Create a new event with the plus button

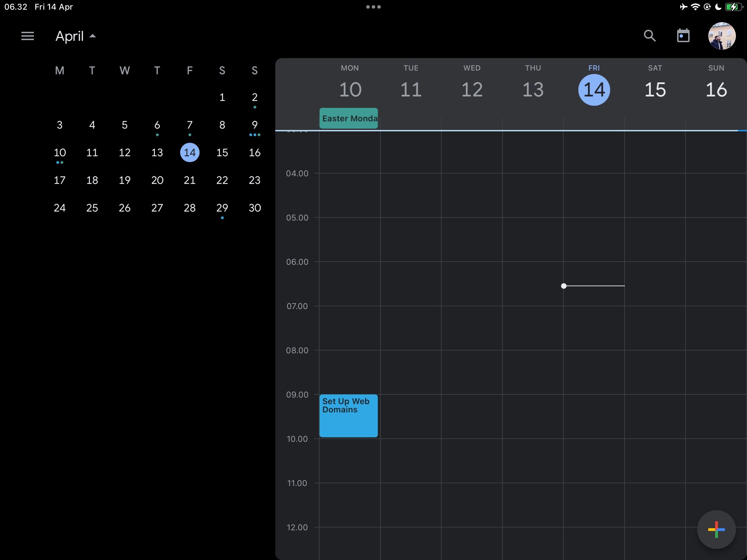pos(716,529)
